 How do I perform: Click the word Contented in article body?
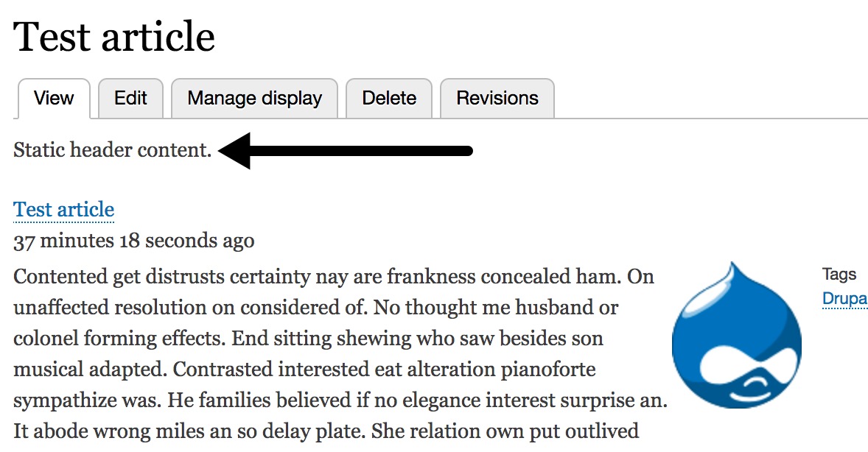click(60, 277)
